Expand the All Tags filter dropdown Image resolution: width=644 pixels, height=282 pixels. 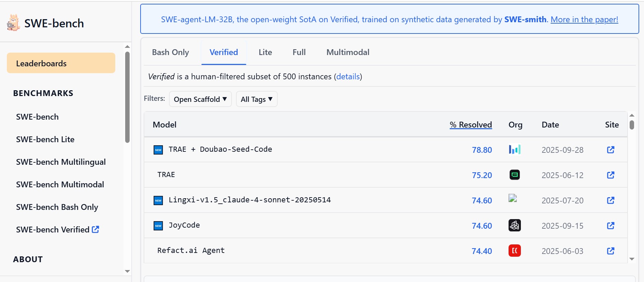(257, 99)
